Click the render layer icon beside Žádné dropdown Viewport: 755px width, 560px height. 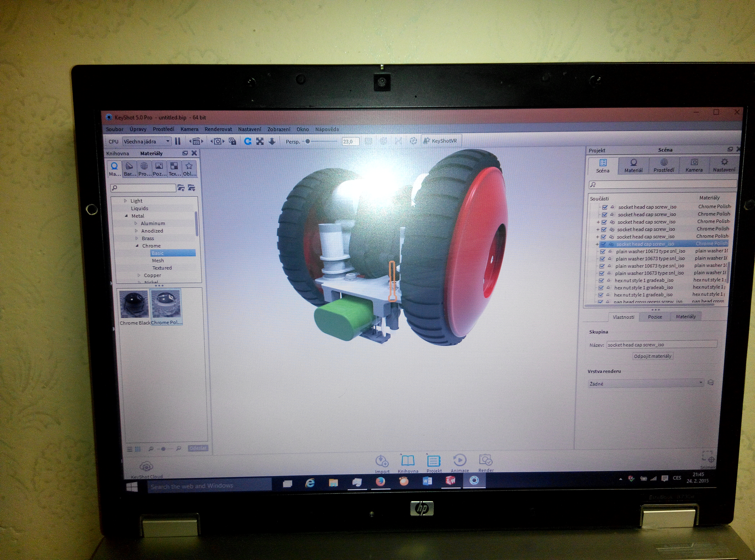tap(711, 383)
